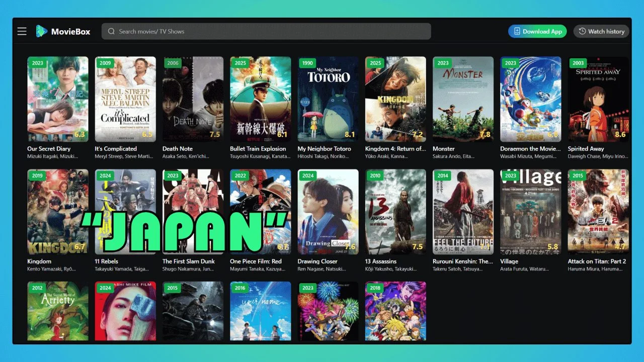Click the MovieBox brand name

[x=70, y=31]
